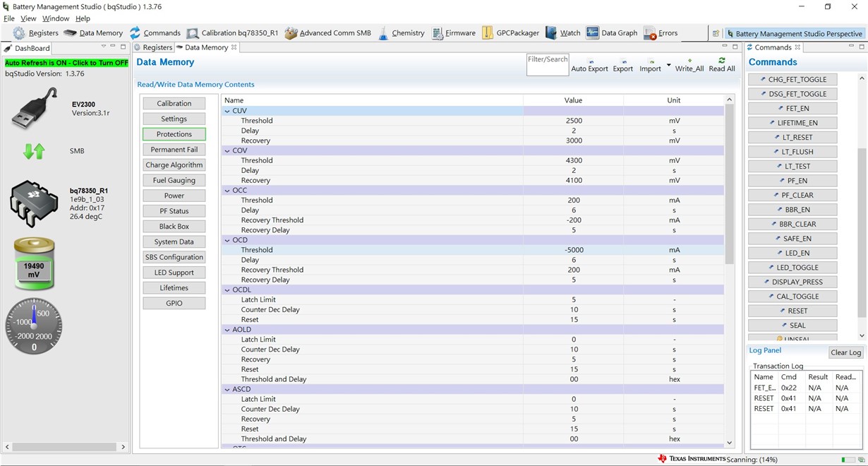This screenshot has width=868, height=466.
Task: Click Write_All in the Data Memory toolbar
Action: click(x=689, y=65)
